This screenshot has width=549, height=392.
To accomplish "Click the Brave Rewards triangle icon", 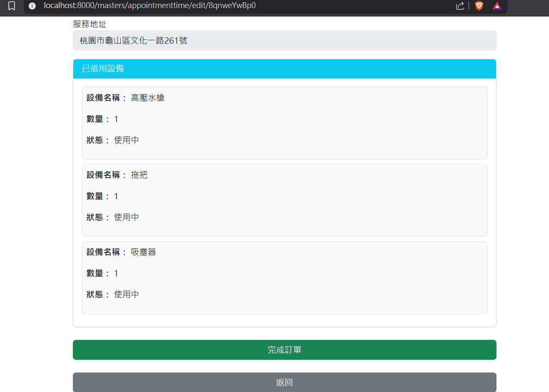I will click(497, 6).
